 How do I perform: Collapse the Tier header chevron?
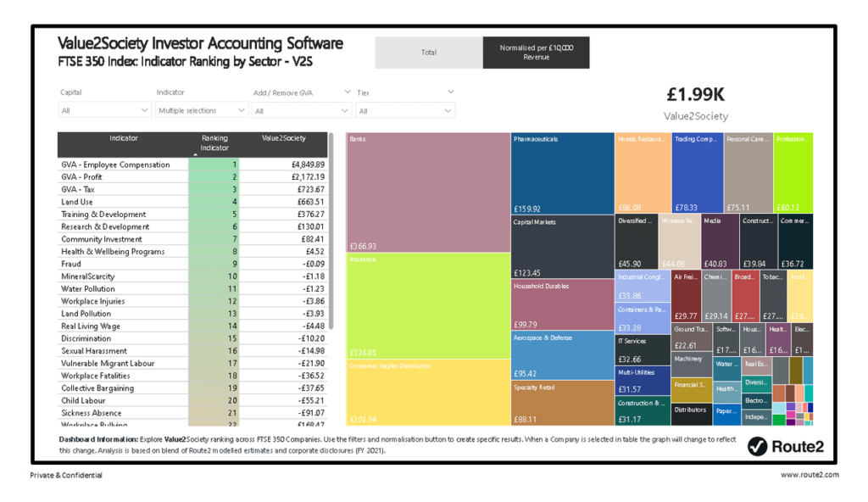coord(451,92)
